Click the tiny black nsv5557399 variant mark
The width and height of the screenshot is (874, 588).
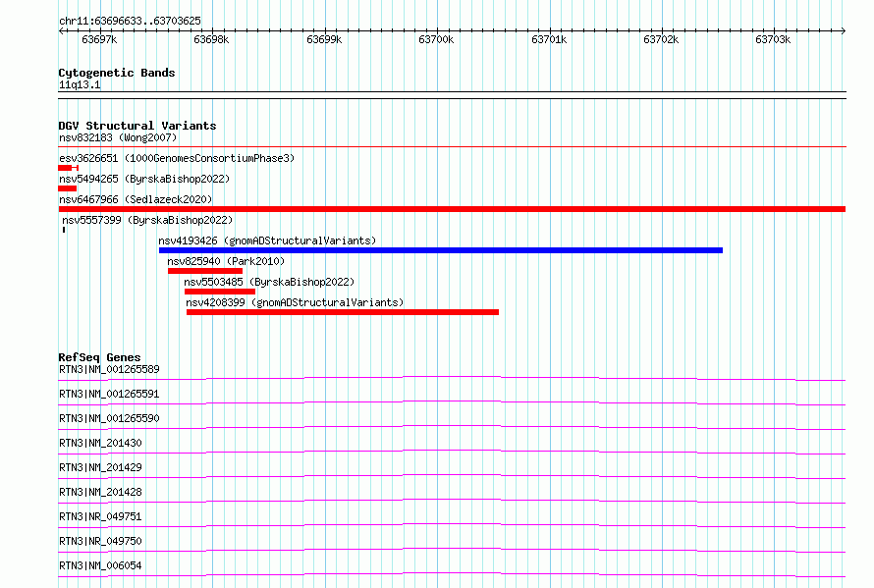tap(64, 230)
